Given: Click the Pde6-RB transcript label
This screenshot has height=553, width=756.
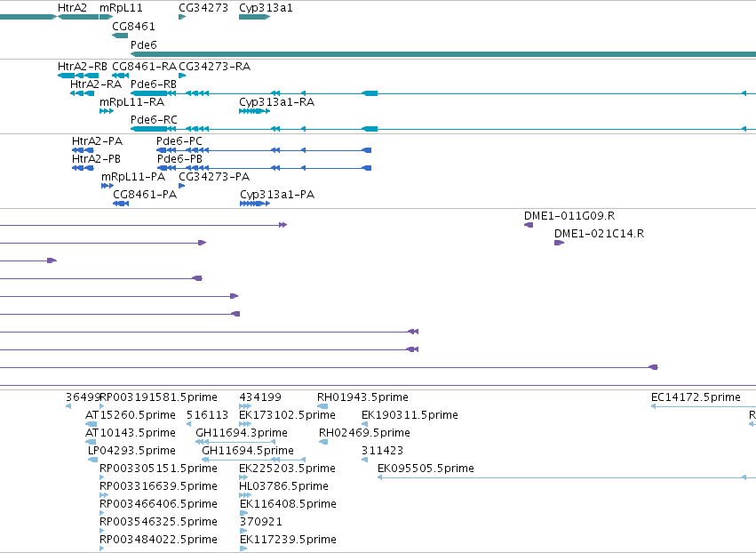Looking at the screenshot, I should tap(154, 84).
